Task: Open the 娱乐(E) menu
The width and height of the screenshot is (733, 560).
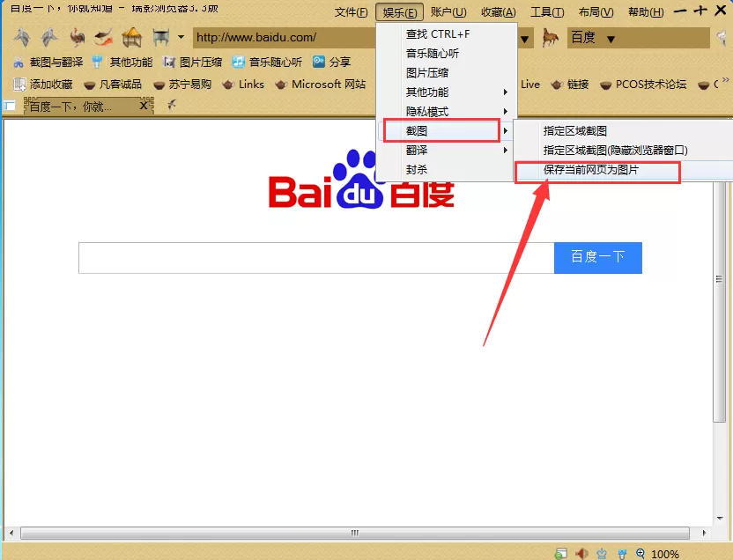Action: click(400, 12)
